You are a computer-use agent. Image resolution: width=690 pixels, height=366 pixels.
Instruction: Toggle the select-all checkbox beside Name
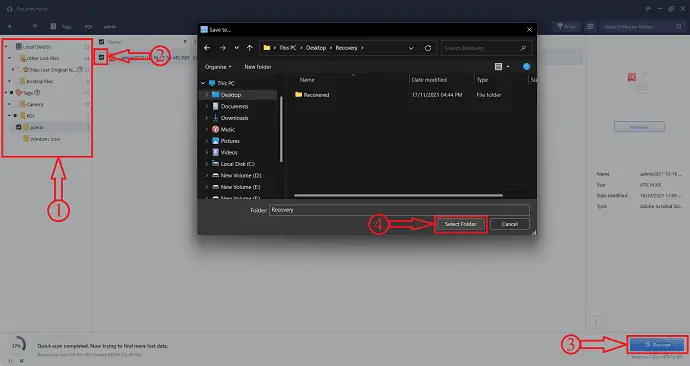pyautogui.click(x=102, y=42)
